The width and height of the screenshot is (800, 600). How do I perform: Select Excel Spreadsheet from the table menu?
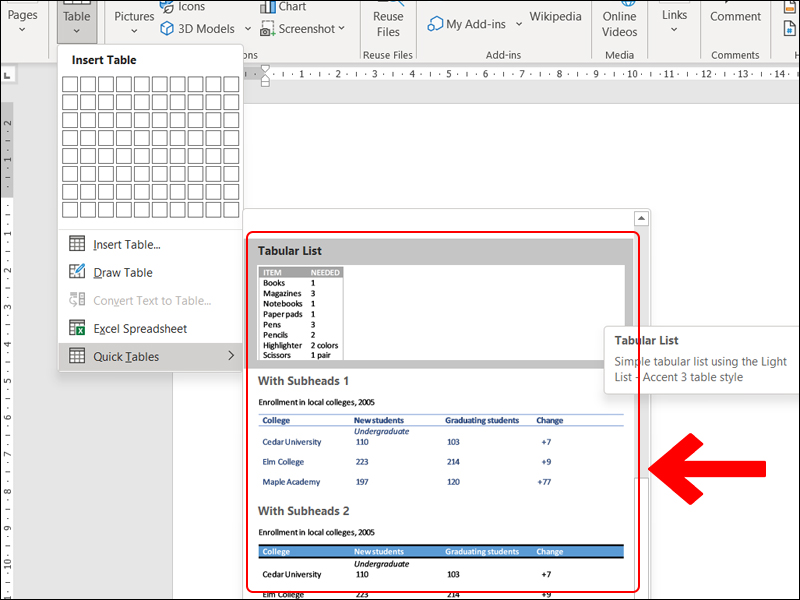[x=140, y=328]
